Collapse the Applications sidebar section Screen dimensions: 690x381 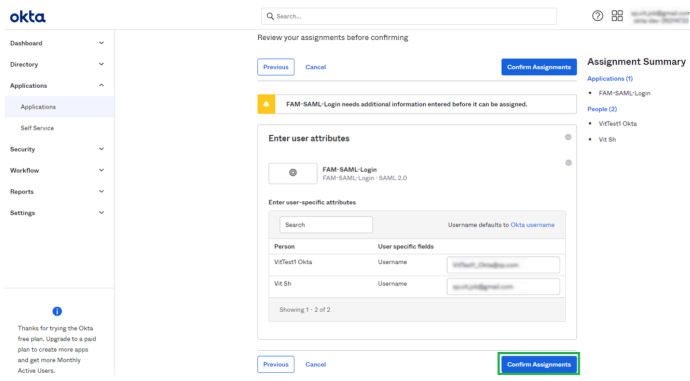(x=57, y=85)
